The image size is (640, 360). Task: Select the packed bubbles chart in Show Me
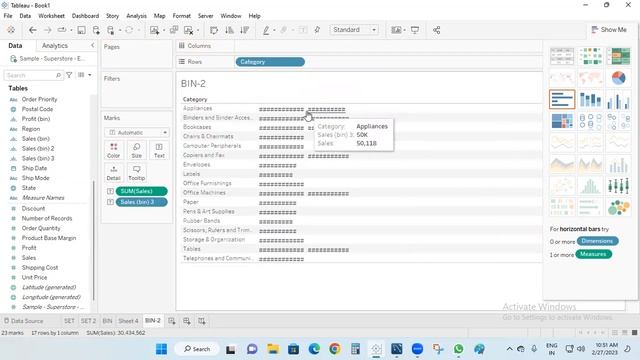click(618, 207)
